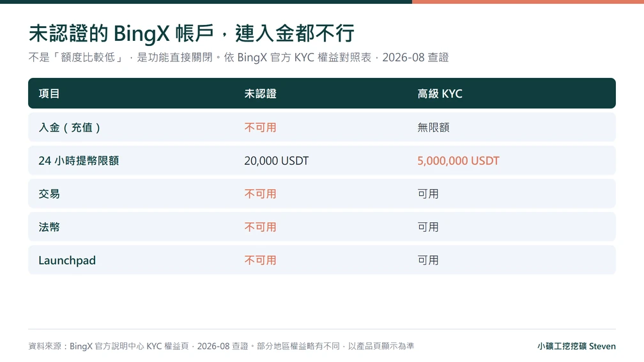Click 不可用 in the Launchpad row

tap(261, 260)
